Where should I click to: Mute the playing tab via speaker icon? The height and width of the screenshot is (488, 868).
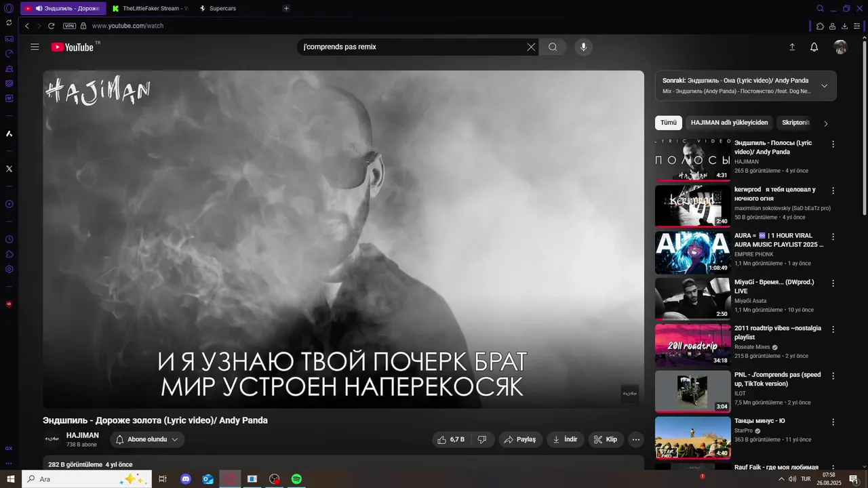pos(39,8)
